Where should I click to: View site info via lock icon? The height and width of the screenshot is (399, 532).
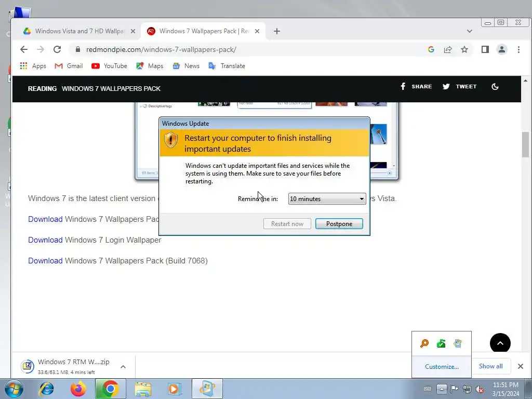[x=78, y=49]
